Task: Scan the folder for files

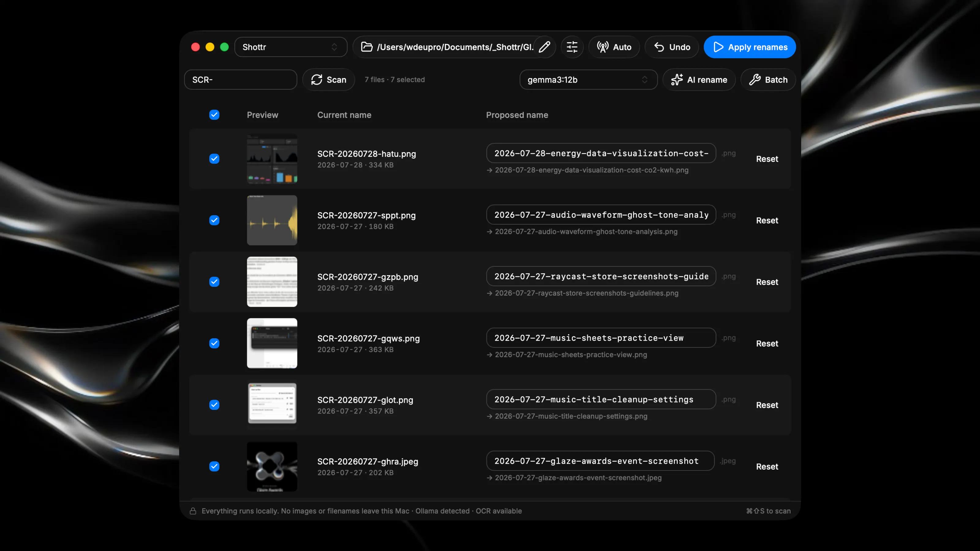Action: pyautogui.click(x=329, y=80)
